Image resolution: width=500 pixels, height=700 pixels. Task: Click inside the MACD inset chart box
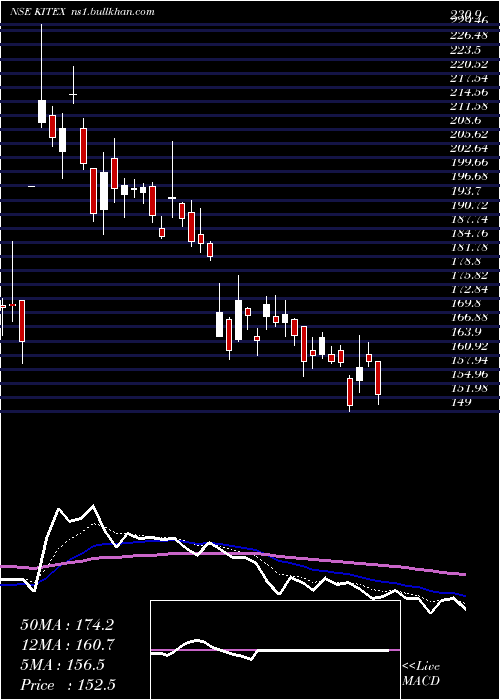275,650
